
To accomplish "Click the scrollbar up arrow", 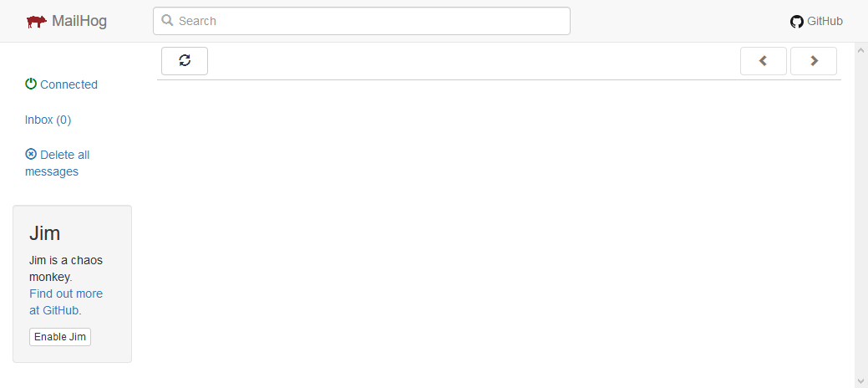I will [x=860, y=50].
